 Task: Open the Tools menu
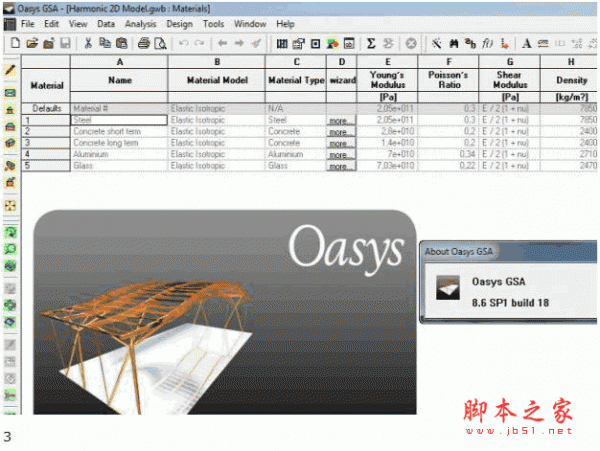(213, 24)
